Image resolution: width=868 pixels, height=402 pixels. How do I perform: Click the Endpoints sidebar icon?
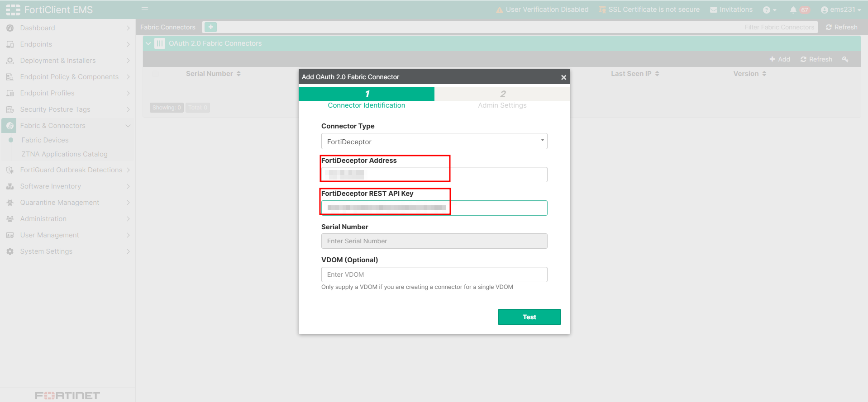click(10, 44)
